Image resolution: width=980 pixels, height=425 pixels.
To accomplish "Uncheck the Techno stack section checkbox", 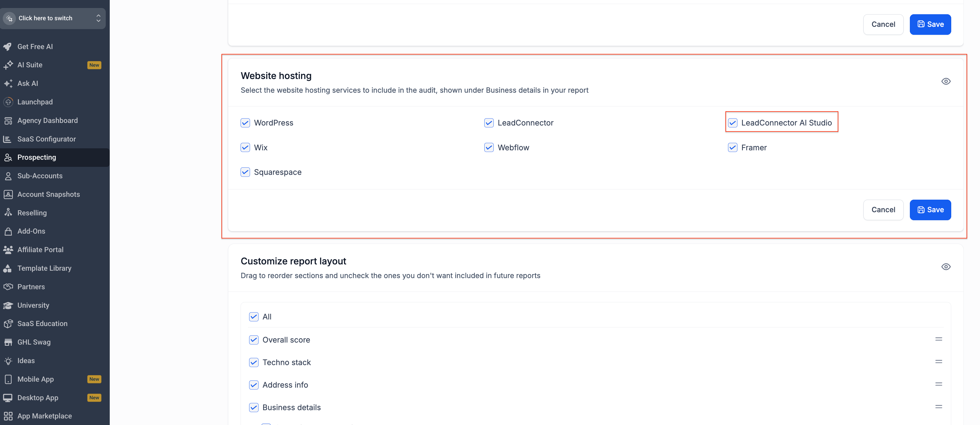I will click(254, 362).
